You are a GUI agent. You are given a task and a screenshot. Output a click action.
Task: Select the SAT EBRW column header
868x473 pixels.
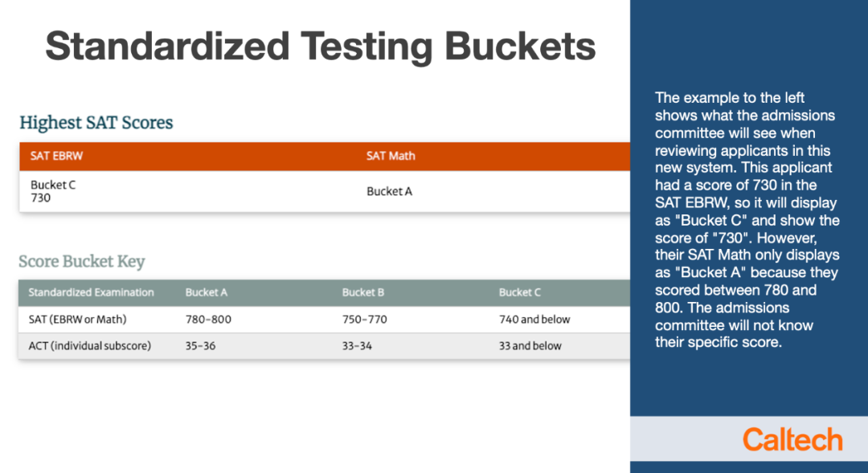pos(56,156)
